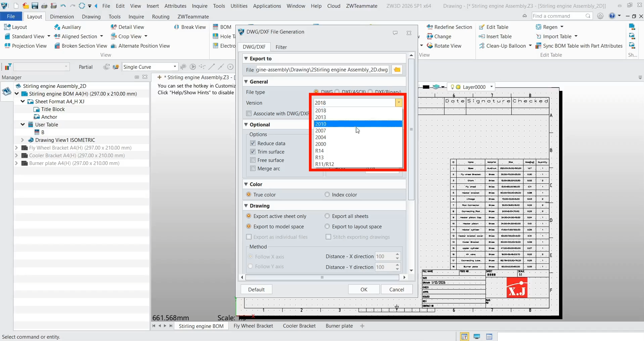Select the Broken Section View tool
Viewport: 644px width, 341px height.
coord(83,46)
